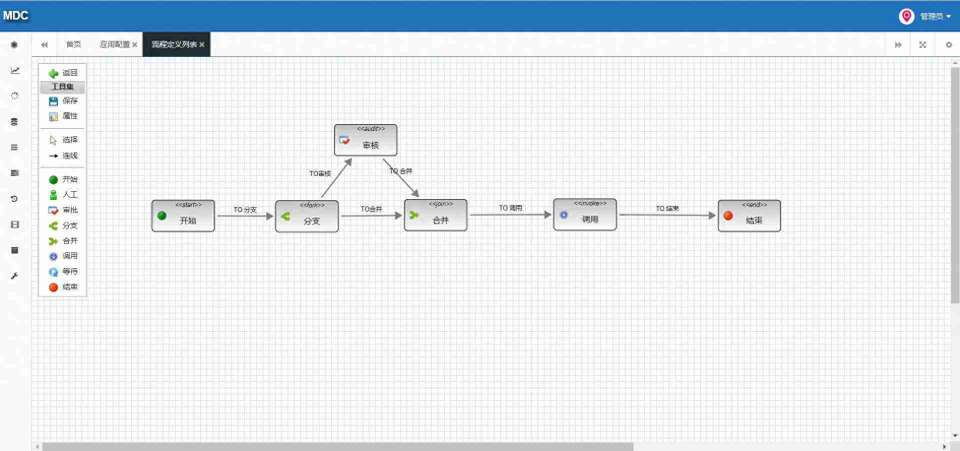The image size is (960, 451).
Task: Click the top sidebar gear-dot icon
Action: pos(15,45)
